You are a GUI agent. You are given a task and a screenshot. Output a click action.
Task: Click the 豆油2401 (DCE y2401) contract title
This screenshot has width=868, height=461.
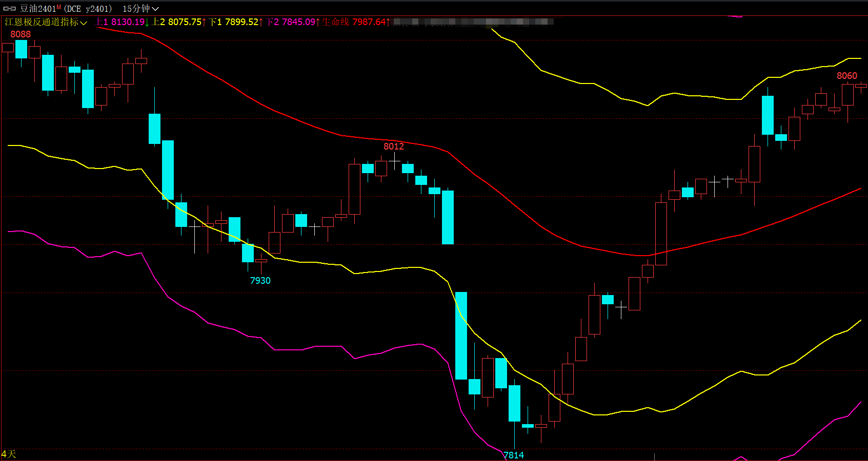[66, 9]
